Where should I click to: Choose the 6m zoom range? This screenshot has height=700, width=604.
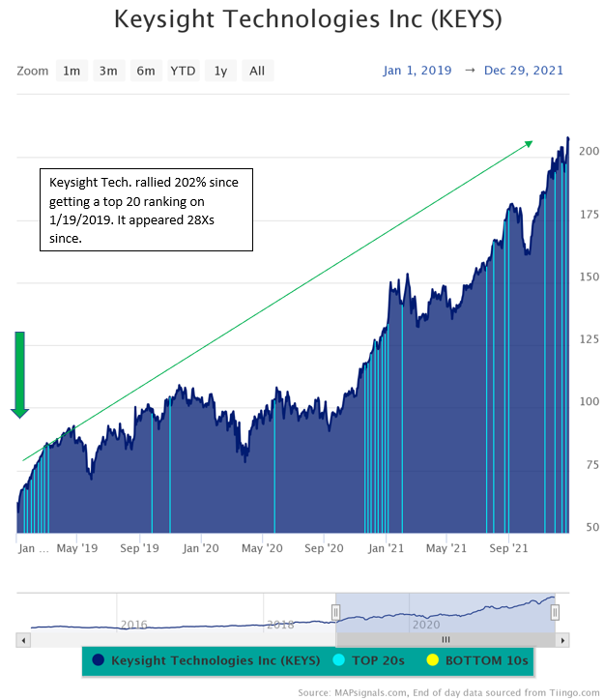click(x=146, y=71)
